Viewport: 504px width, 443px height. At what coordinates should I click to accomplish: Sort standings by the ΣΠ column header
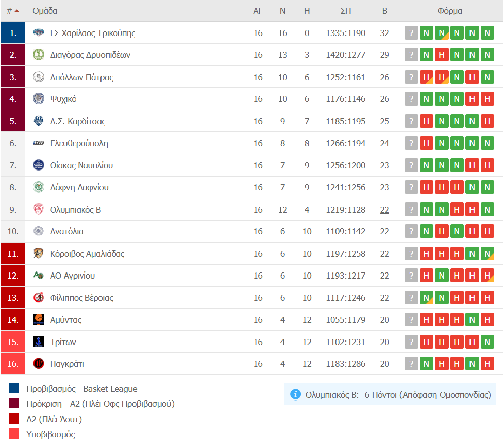click(x=346, y=11)
